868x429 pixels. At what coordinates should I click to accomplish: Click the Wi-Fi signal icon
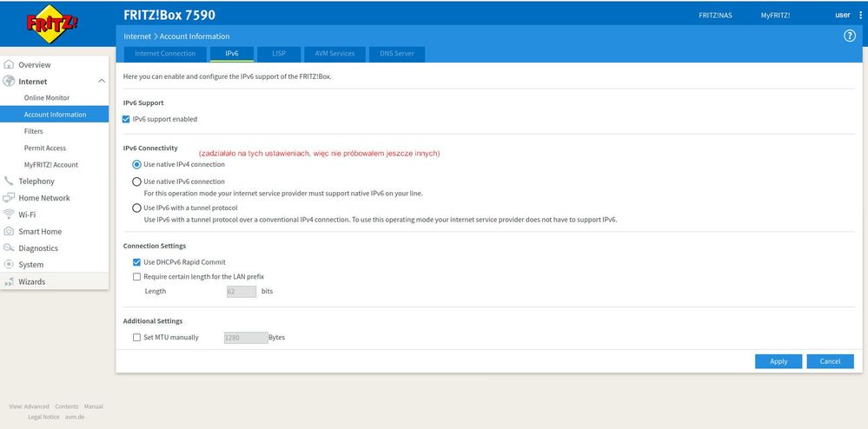coord(9,214)
